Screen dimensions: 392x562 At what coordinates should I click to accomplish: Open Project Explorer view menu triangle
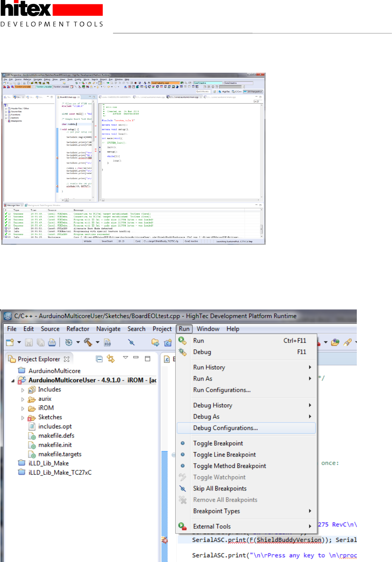pos(125,358)
